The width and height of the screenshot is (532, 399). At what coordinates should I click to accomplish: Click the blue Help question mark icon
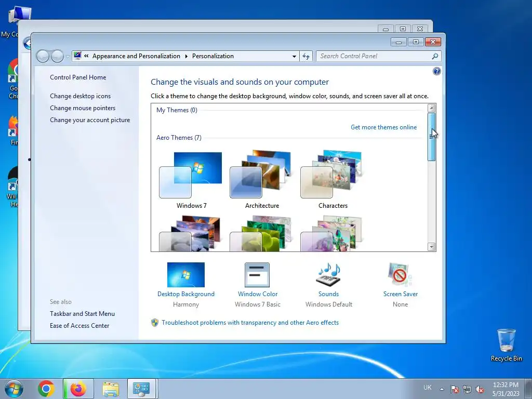(436, 71)
